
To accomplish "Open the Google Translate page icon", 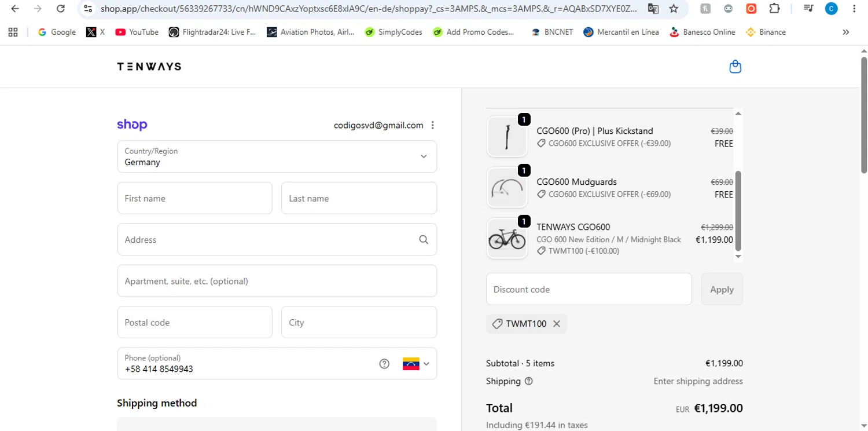I will click(x=653, y=9).
